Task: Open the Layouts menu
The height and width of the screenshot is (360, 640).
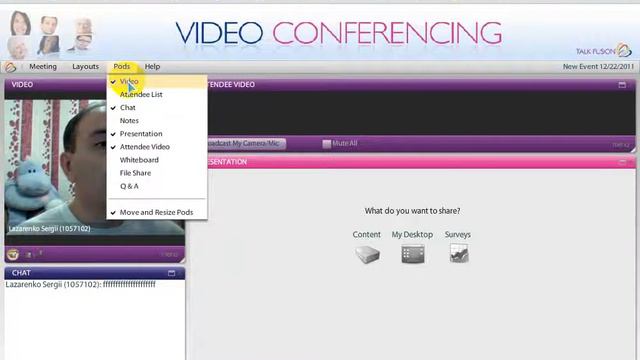Action: click(x=85, y=67)
